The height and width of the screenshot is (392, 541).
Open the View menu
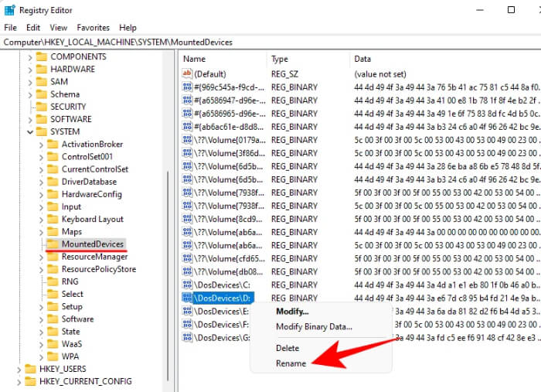58,28
